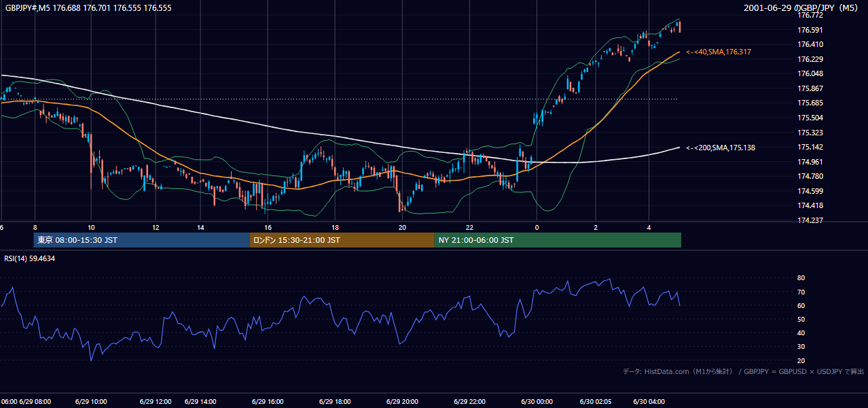Image resolution: width=868 pixels, height=408 pixels.
Task: Click the RSI(14) 59.4634 indicator label
Action: (x=30, y=258)
